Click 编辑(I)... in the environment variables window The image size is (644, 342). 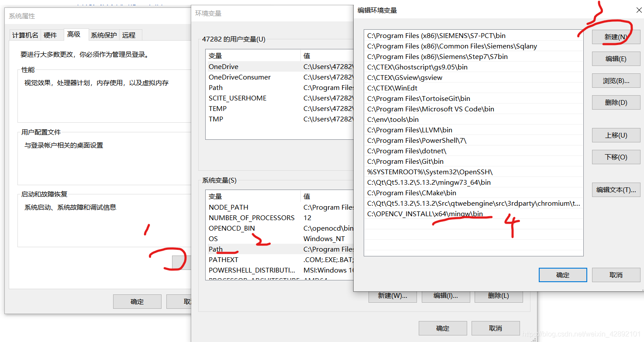click(x=446, y=296)
